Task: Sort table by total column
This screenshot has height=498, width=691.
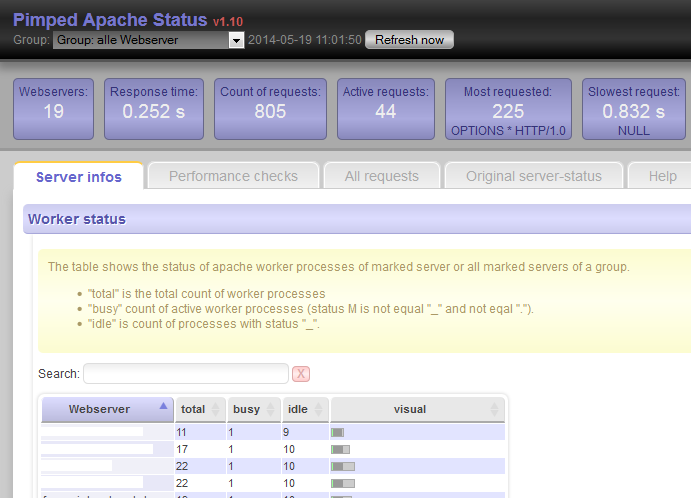Action: [x=200, y=409]
